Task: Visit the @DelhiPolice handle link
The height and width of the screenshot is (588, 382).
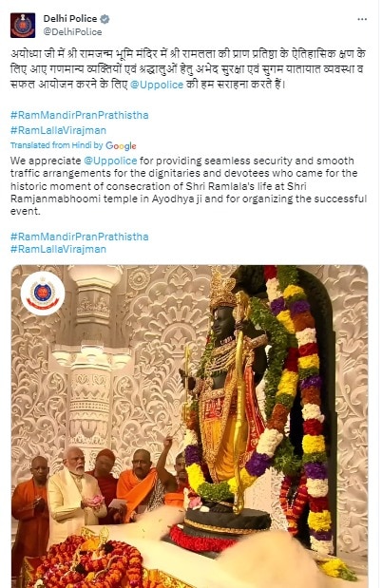Action: coord(72,32)
